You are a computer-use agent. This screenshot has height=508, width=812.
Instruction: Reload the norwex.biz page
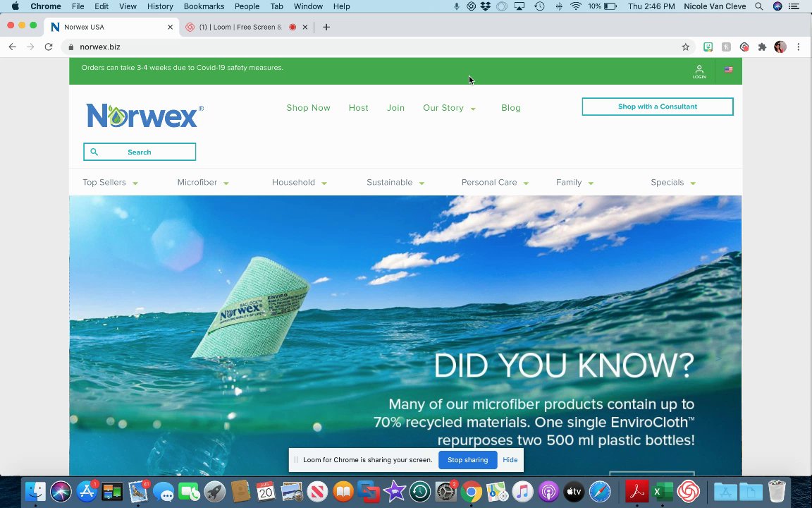[49, 47]
